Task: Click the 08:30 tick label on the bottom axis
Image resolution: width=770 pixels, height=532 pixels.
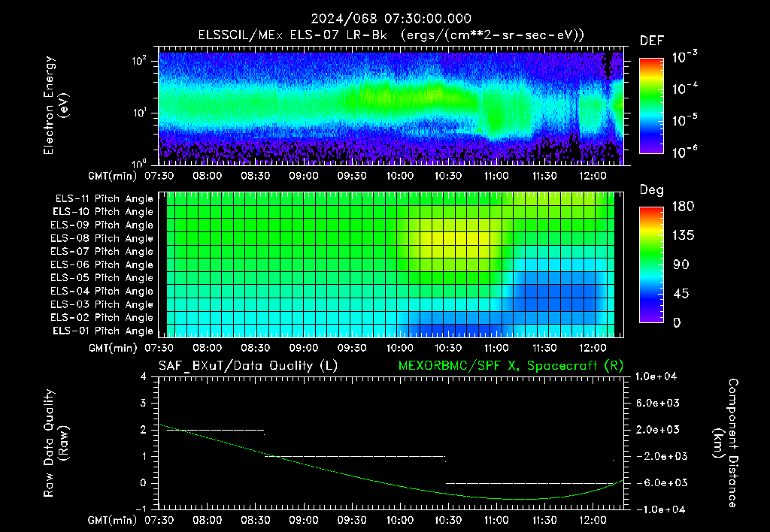Action: (256, 520)
